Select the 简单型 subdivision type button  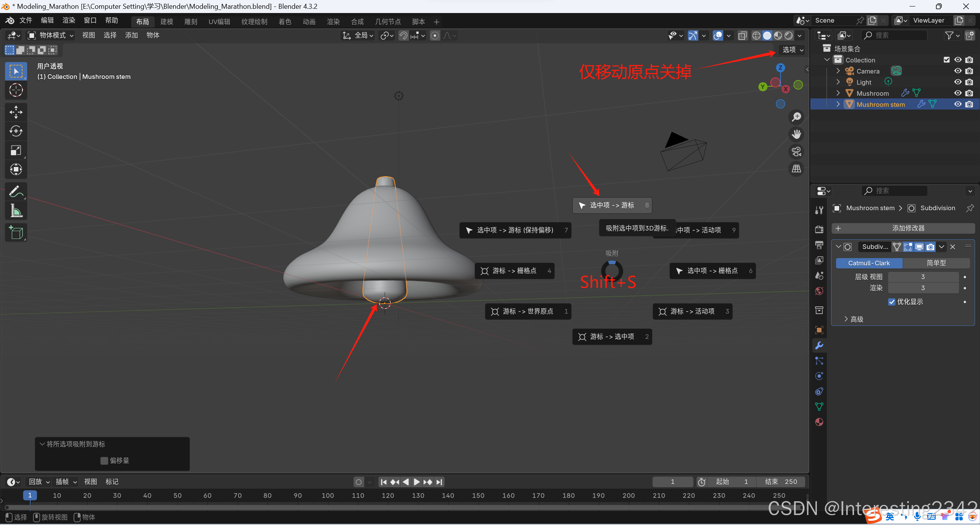[936, 263]
